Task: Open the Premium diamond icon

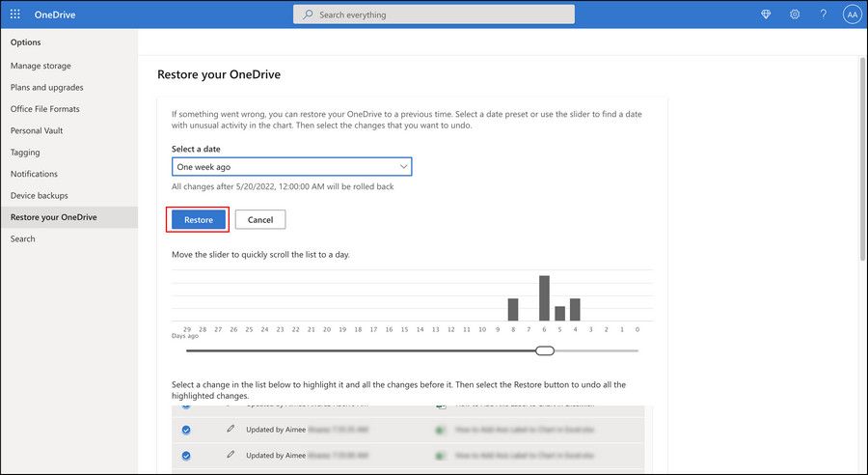Action: [x=766, y=14]
